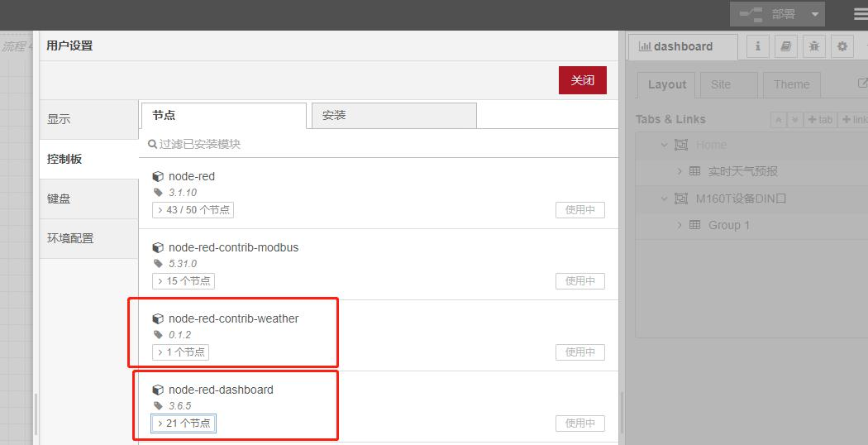Click the version text 3.6.5
The image size is (868, 445).
180,405
